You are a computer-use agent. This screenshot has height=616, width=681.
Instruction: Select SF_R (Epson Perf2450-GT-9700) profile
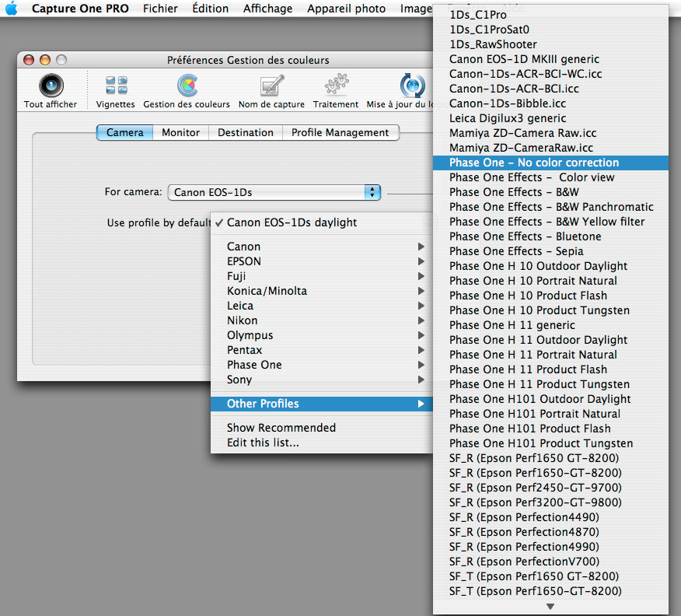550,488
